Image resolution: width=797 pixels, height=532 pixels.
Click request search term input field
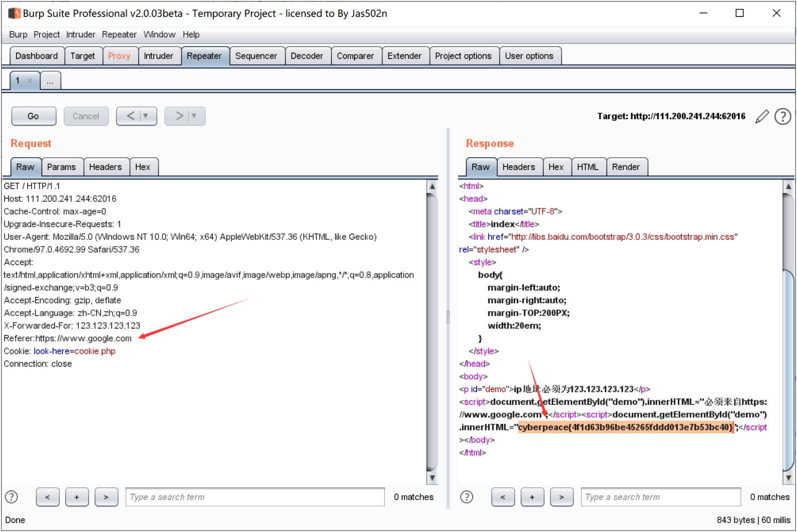(x=255, y=497)
